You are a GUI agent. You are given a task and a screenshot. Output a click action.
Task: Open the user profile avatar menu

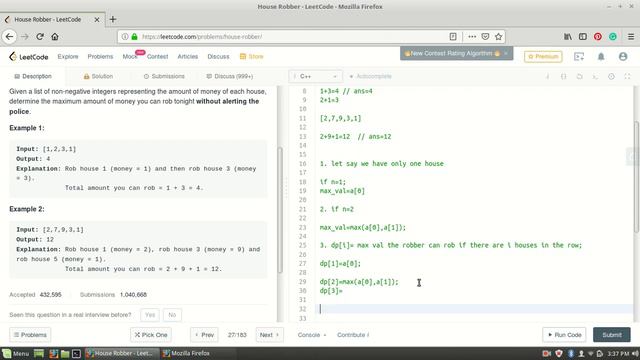pyautogui.click(x=623, y=57)
